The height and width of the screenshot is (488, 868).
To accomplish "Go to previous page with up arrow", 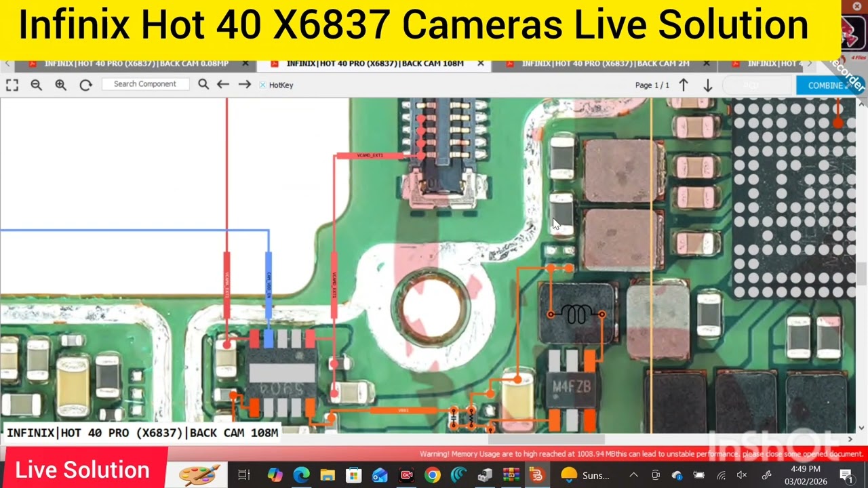I will pyautogui.click(x=684, y=85).
